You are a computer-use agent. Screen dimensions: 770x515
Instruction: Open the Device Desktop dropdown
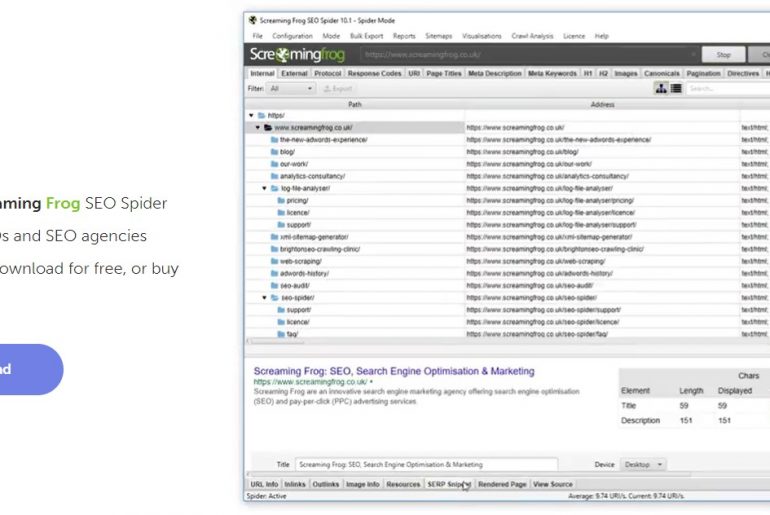click(643, 464)
